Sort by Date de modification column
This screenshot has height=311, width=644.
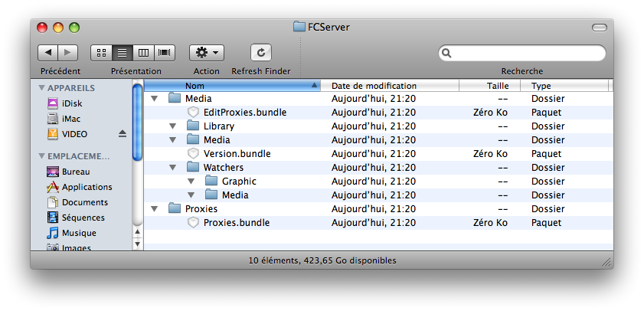coord(389,86)
